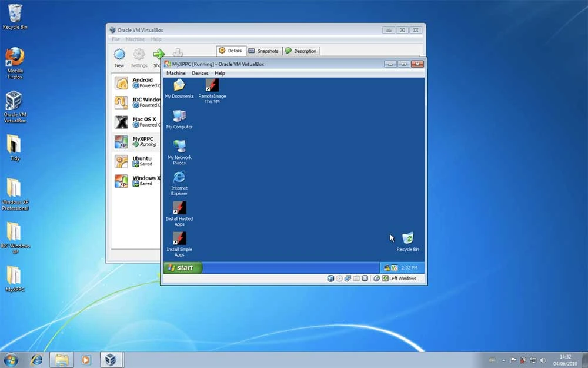Image resolution: width=588 pixels, height=368 pixels.
Task: Click the shared folders status icon
Action: 356,279
